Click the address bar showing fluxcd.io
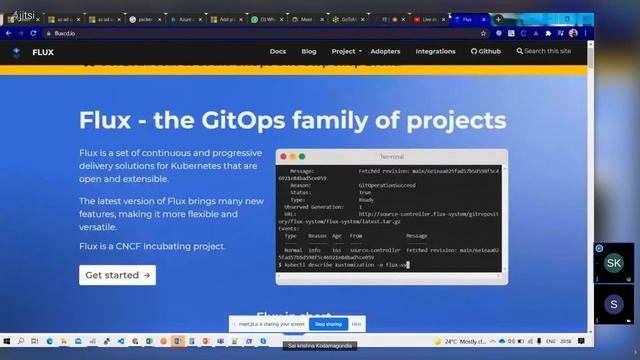 pos(265,33)
